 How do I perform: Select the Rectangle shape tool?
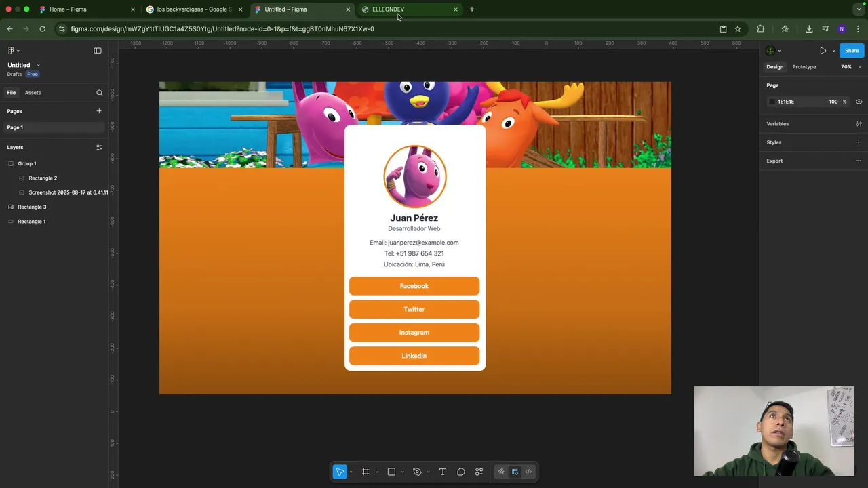pos(391,472)
